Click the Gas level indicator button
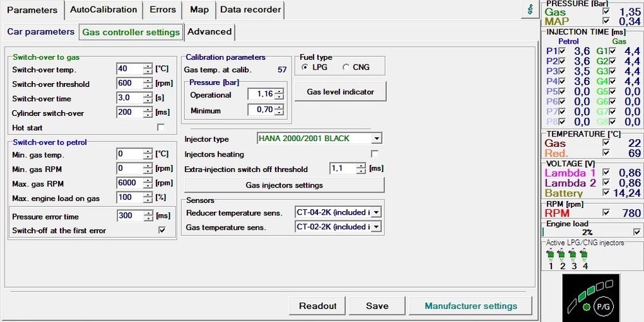Viewport: 644px width, 322px height. [341, 91]
